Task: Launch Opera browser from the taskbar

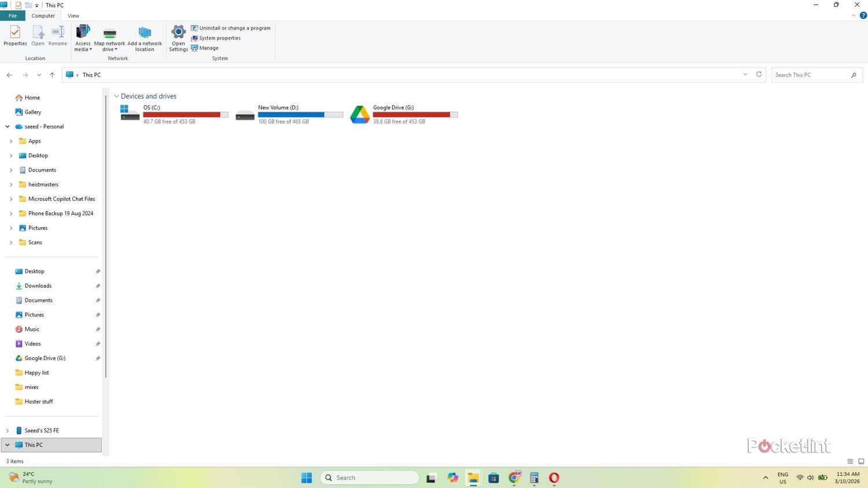Action: [553, 478]
